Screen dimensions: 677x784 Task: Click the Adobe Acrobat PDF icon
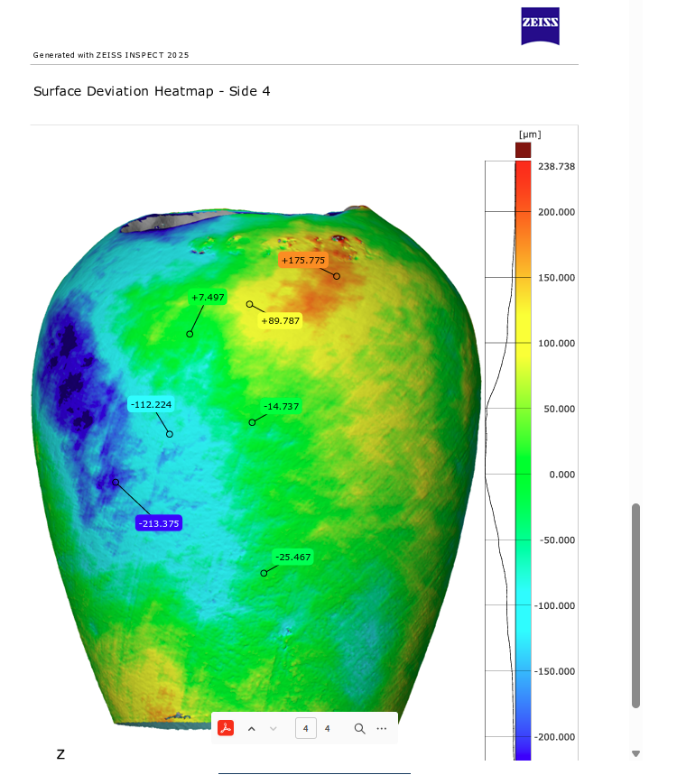[x=226, y=728]
